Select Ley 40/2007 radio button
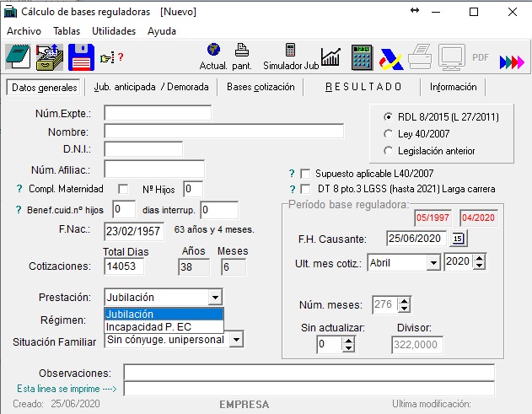532x414 pixels. pos(388,134)
